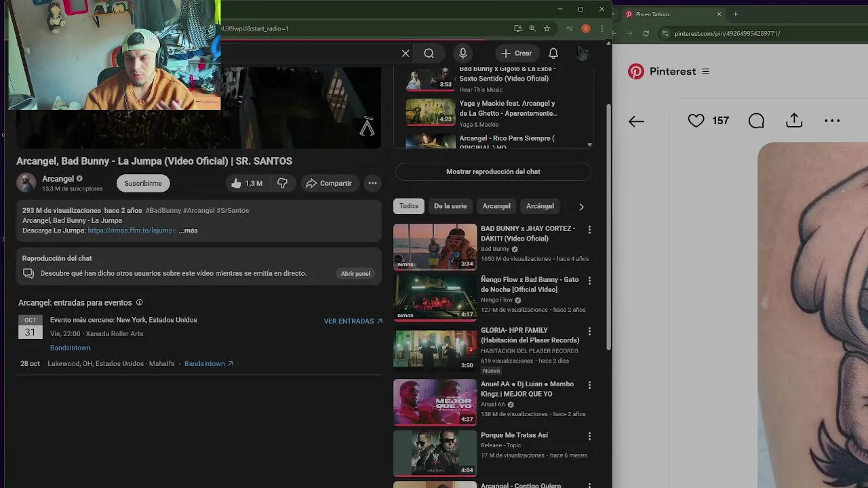Like the pin with the heart
This screenshot has height=488, width=868.
tap(696, 121)
